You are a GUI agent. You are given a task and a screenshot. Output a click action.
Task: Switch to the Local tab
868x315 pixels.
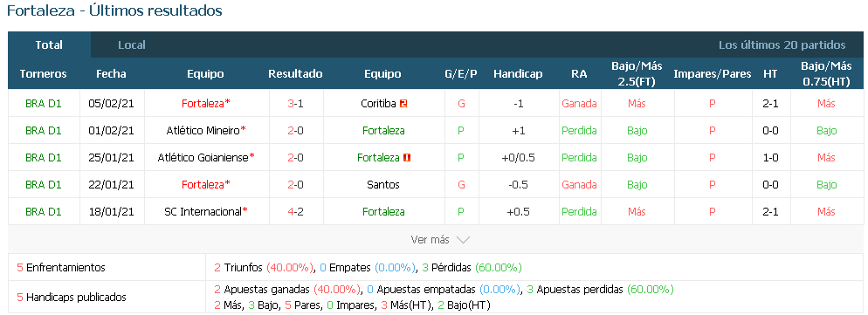pos(132,45)
